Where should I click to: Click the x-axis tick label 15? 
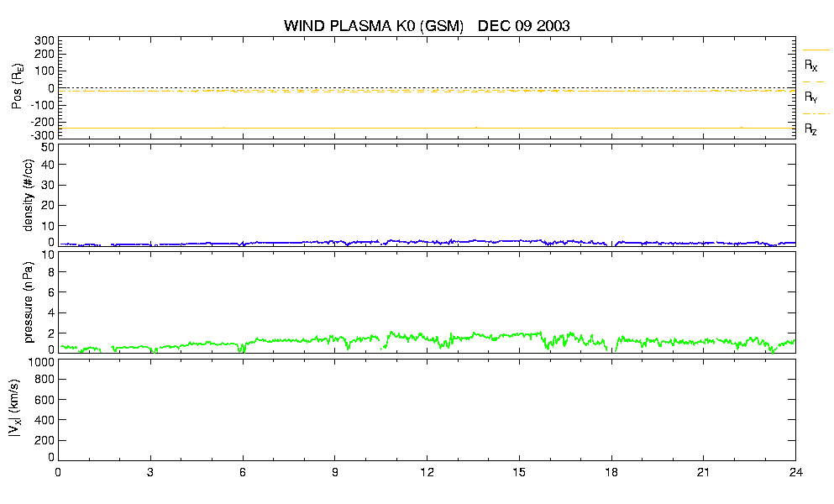519,472
